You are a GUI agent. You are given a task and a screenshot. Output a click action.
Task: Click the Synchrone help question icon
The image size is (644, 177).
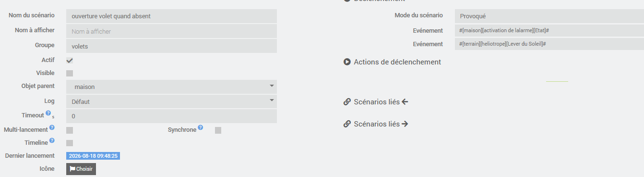point(201,128)
